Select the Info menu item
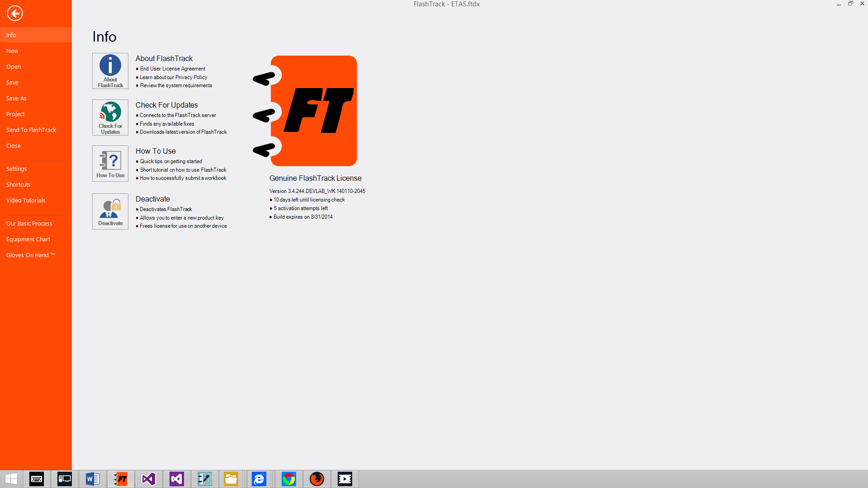868x488 pixels. 36,35
